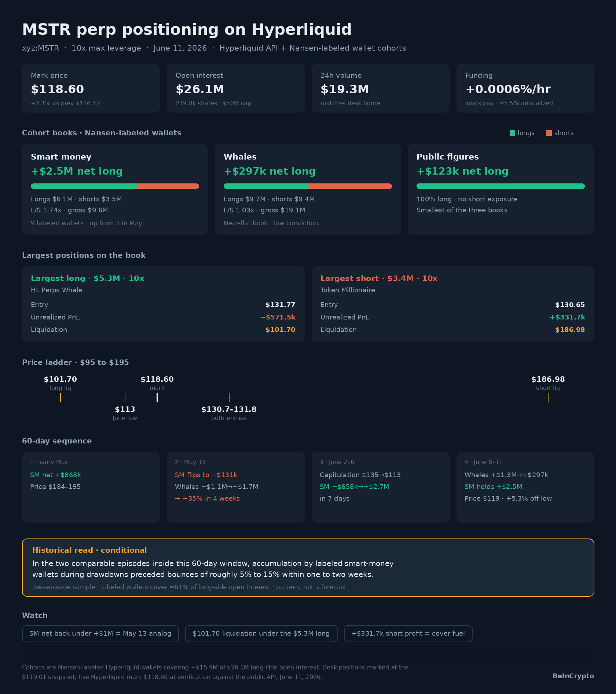Click '+$123k net long' in Public figures
Screen dimensions: 616x694
(x=462, y=171)
